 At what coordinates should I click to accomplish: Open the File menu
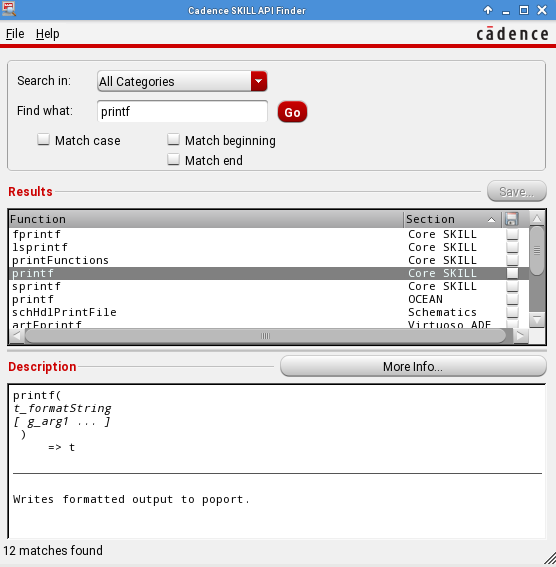click(15, 34)
